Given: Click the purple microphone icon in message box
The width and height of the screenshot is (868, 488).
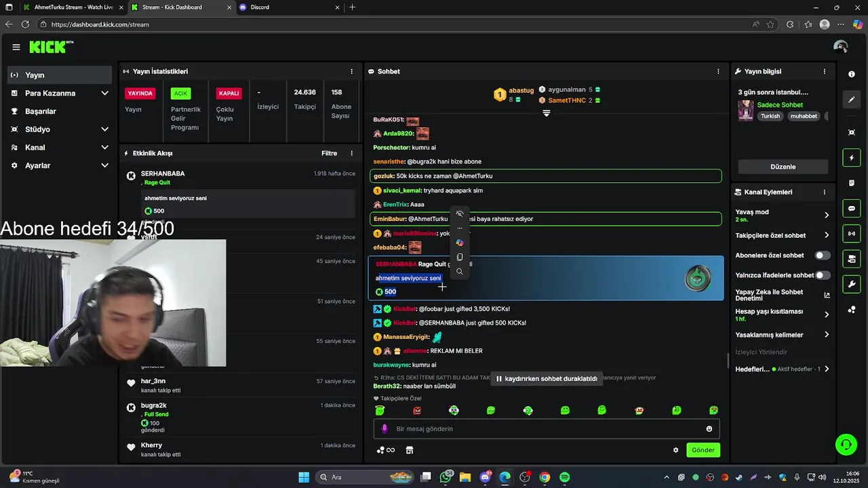Looking at the screenshot, I should click(x=384, y=429).
